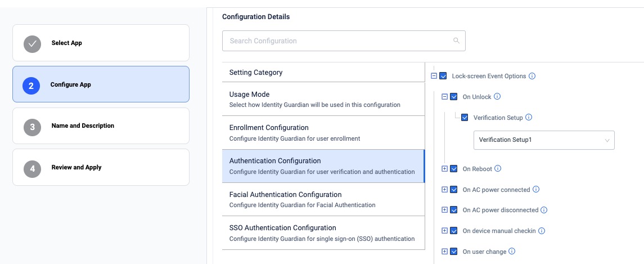Click info icon beside On AC power connected
Viewport: 644px width, 264px height.
click(x=536, y=190)
